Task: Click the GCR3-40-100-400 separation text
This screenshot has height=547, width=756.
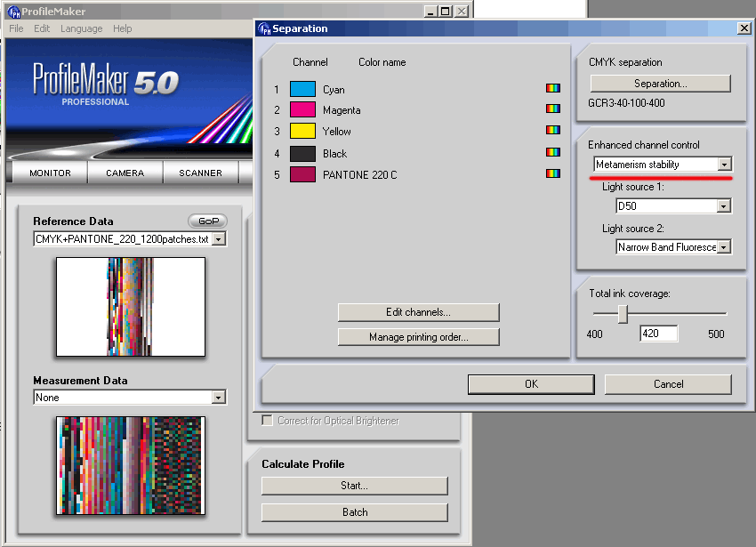Action: [x=626, y=103]
